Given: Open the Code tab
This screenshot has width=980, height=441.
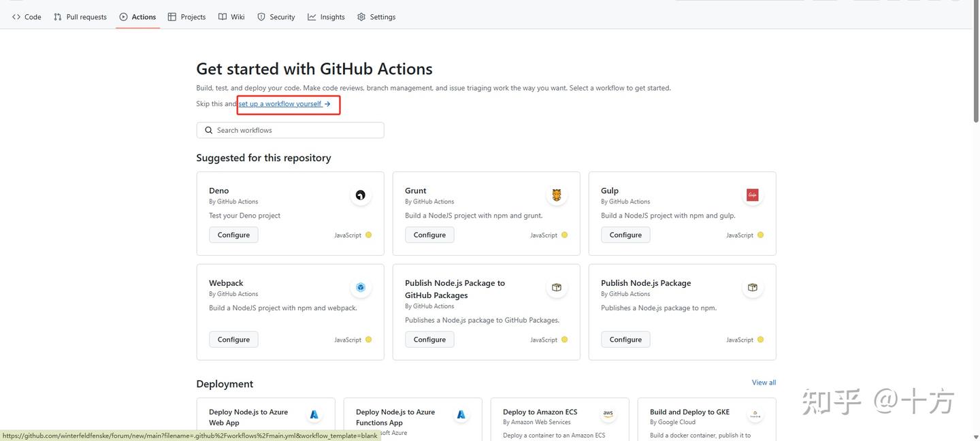Looking at the screenshot, I should coord(27,17).
